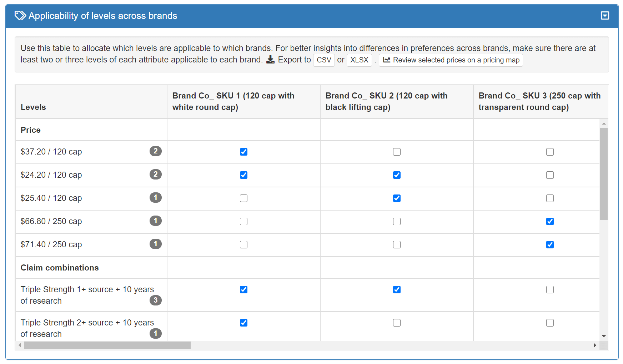Click the vertical scrollbar up arrow
623x364 pixels.
(x=604, y=123)
